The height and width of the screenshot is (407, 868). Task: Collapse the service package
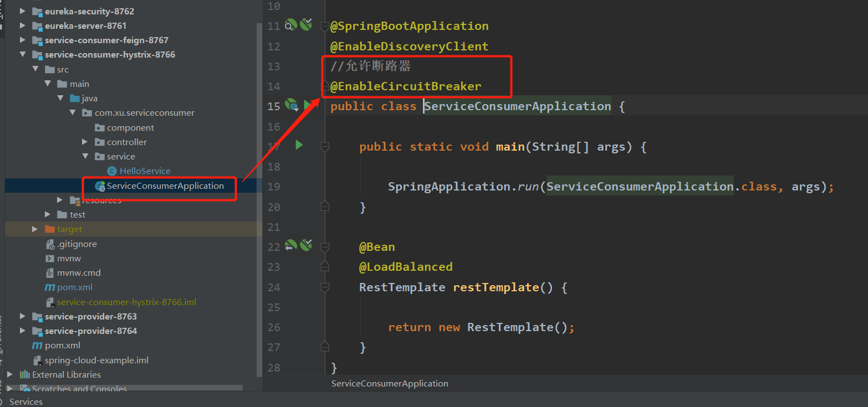click(85, 156)
